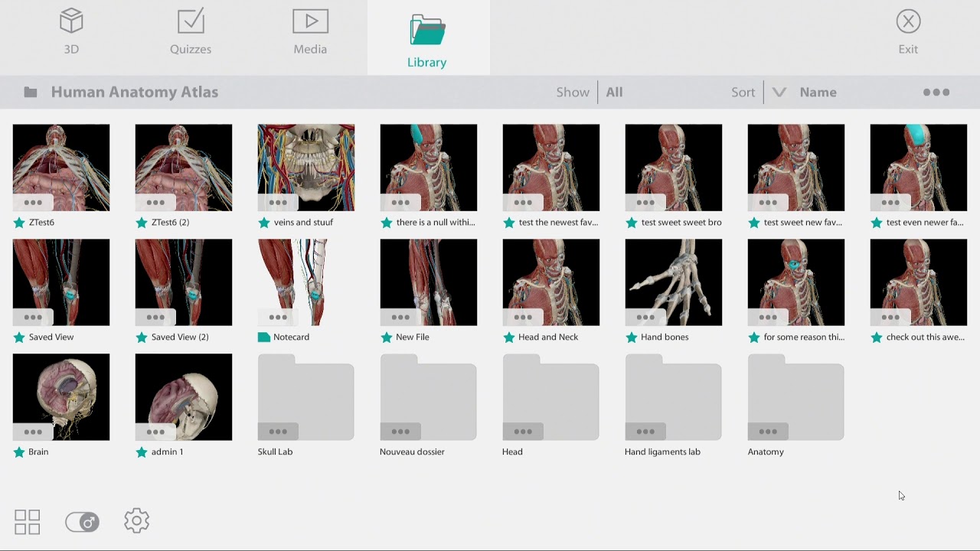980x551 pixels.
Task: Toggle favorite star for admin 1
Action: 142,452
